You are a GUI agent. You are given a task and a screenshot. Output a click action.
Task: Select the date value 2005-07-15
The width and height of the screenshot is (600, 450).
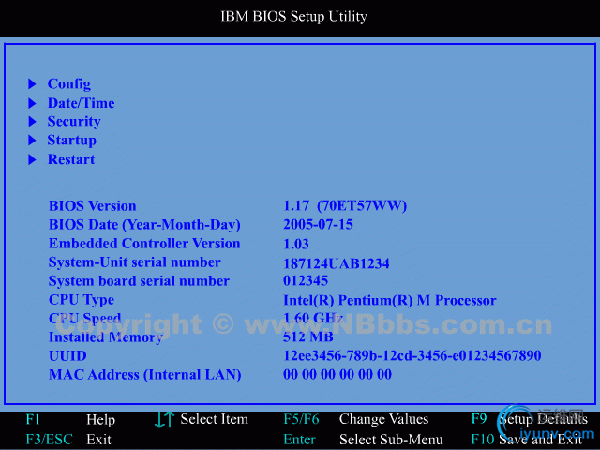coord(318,224)
